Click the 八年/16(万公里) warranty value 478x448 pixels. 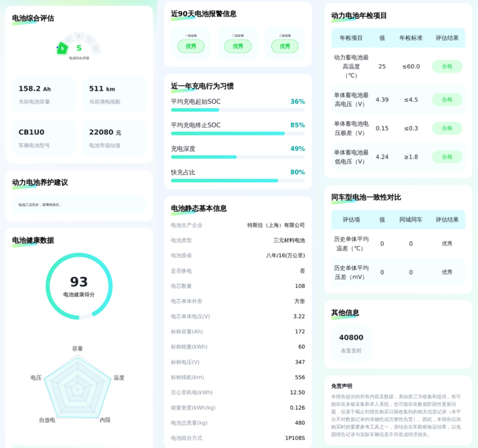click(x=285, y=256)
